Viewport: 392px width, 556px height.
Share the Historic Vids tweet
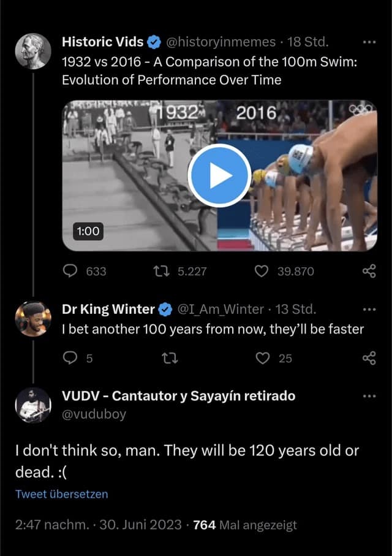coord(369,271)
